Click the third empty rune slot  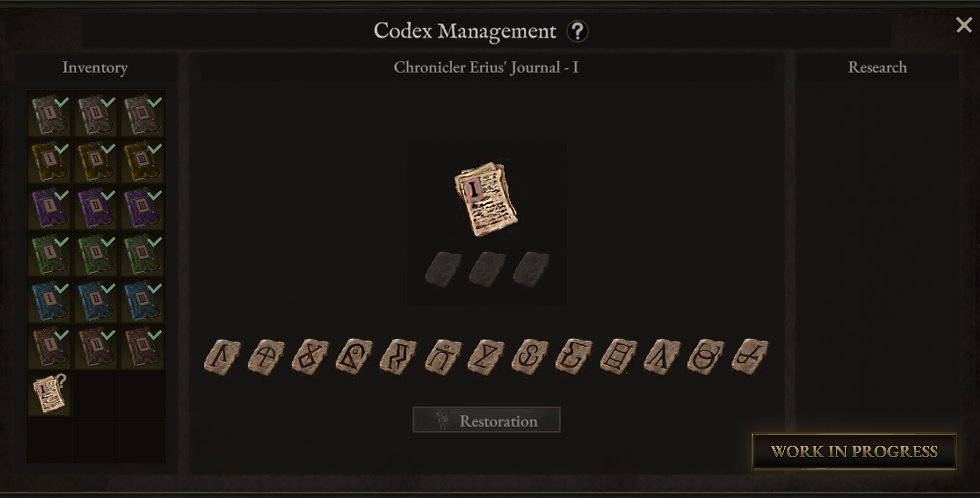tap(531, 269)
